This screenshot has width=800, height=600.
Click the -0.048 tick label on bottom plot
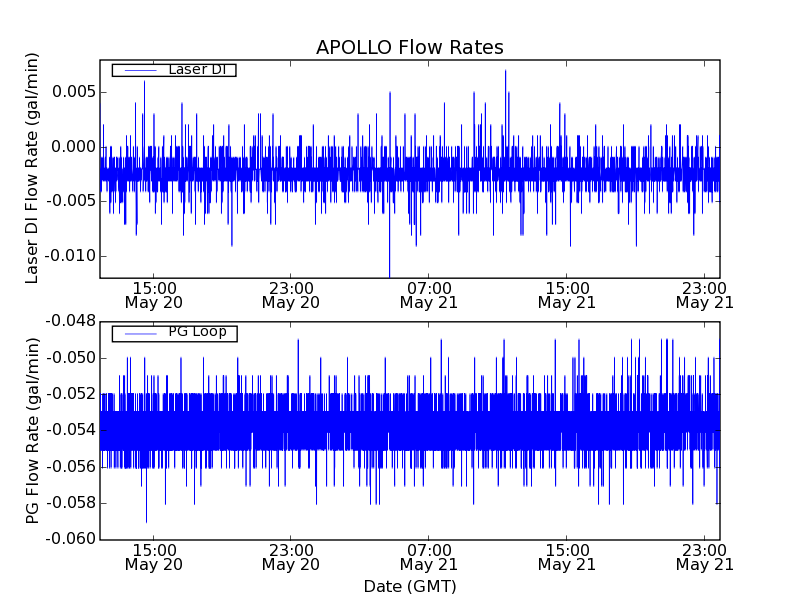click(x=68, y=321)
